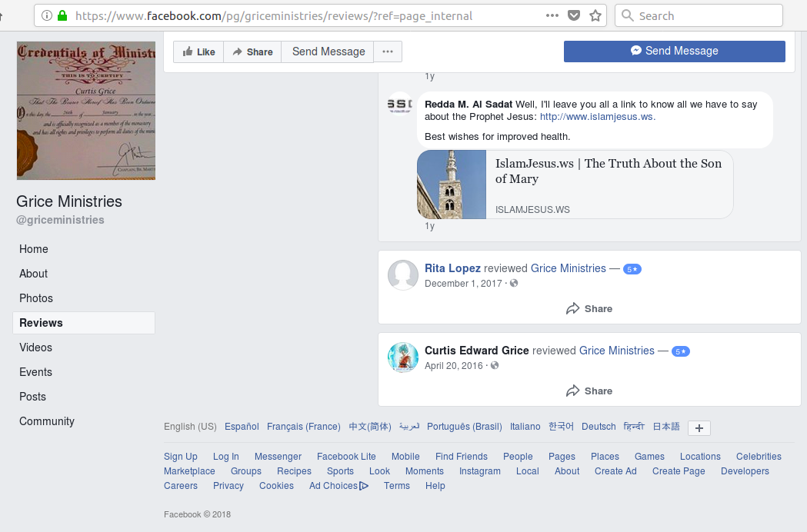Open the Developers footer link

(x=745, y=471)
